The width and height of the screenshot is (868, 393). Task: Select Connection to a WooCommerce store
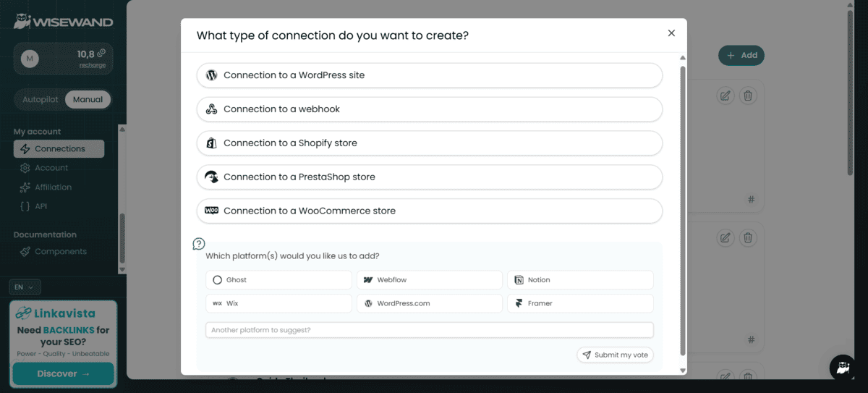coord(430,211)
